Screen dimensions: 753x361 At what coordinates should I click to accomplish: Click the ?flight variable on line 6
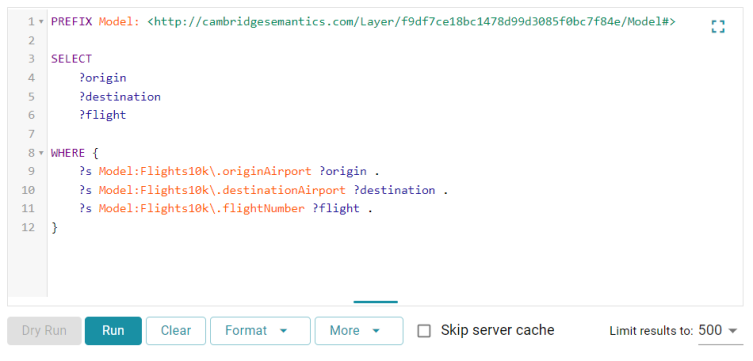pos(103,115)
